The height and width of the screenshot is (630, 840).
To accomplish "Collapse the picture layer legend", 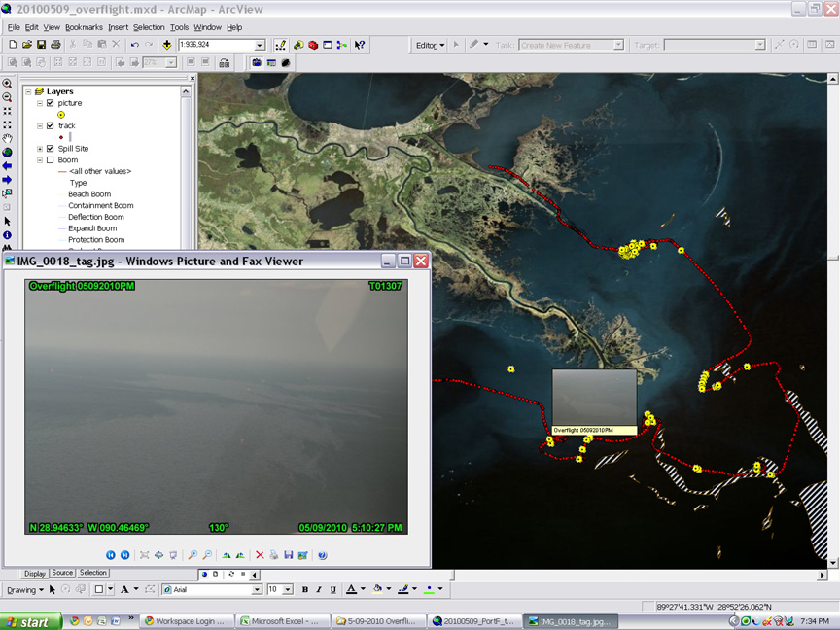I will [39, 103].
